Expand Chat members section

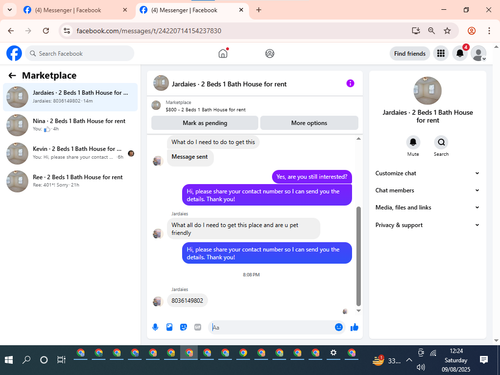point(427,190)
